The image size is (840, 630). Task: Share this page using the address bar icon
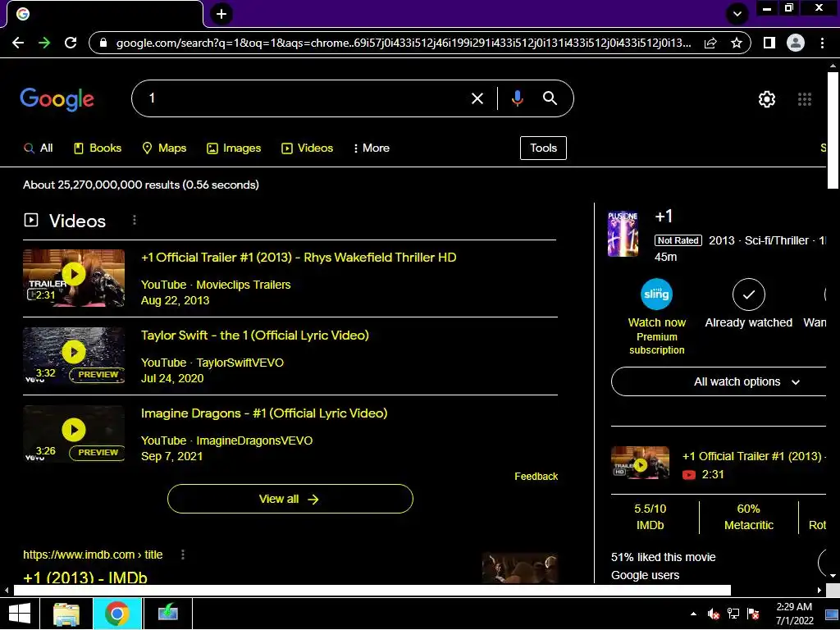[x=710, y=43]
